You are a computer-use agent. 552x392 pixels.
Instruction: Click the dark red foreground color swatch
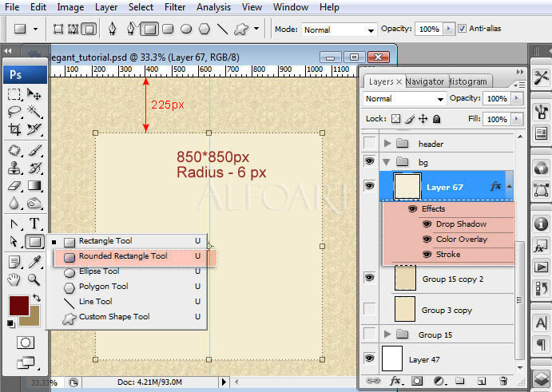click(18, 306)
